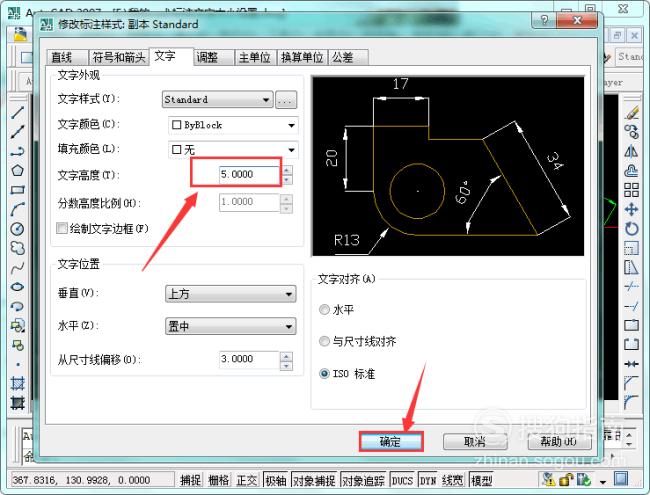Increase offset from dimension line value
This screenshot has height=495, width=650.
pos(287,356)
